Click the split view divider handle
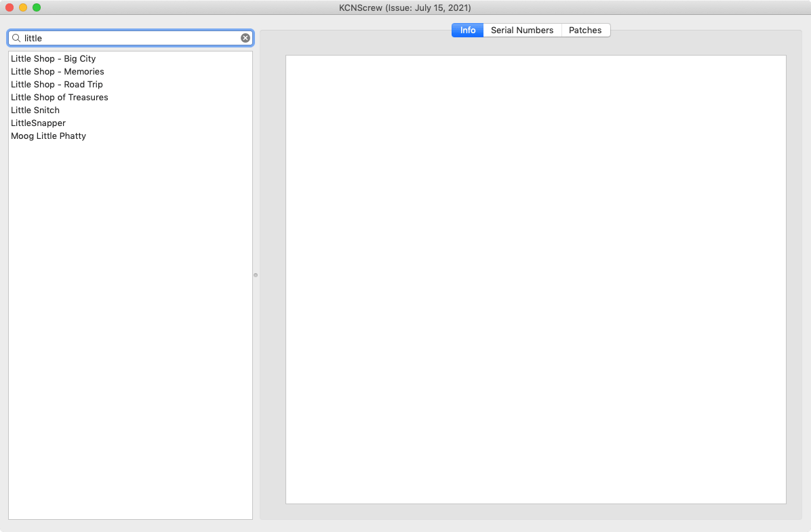 tap(256, 275)
